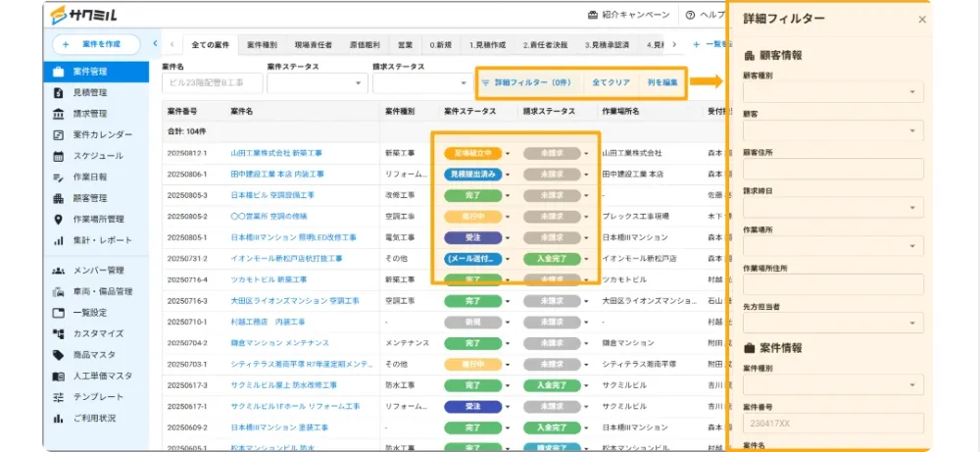Switch to the 営業 tab
This screenshot has width=980, height=452.
tap(405, 45)
